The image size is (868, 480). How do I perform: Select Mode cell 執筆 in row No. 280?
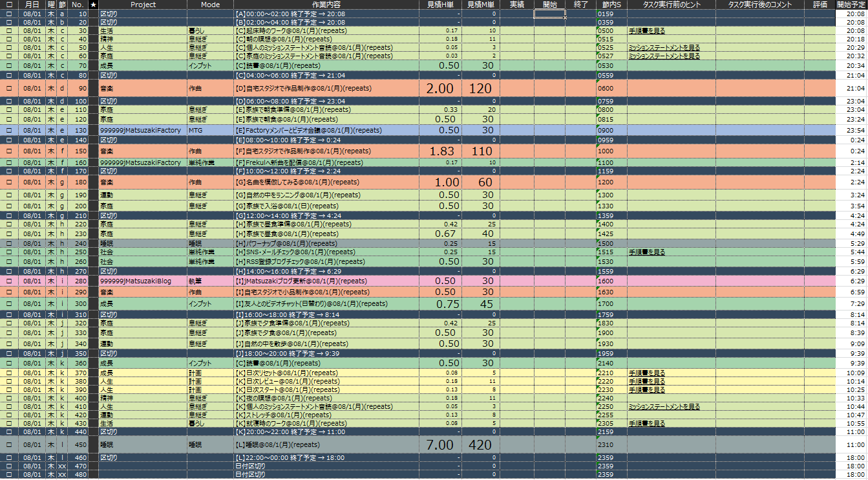coord(211,281)
